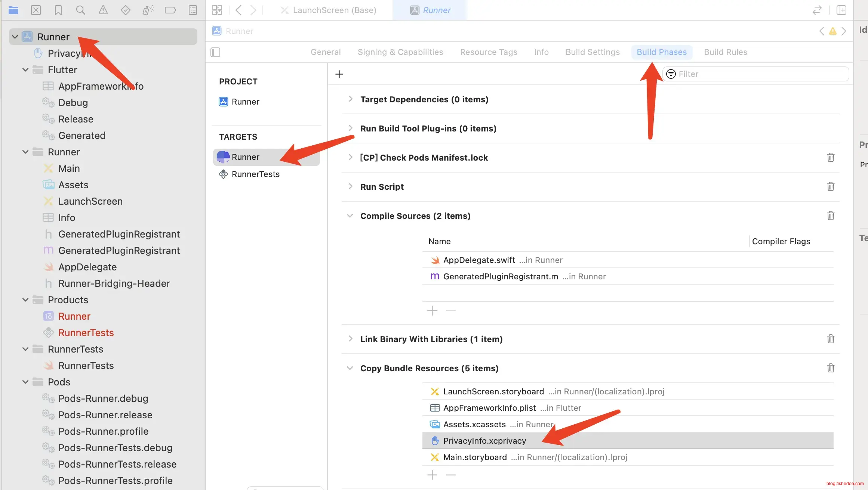Open the Source Control navigator icon

36,10
